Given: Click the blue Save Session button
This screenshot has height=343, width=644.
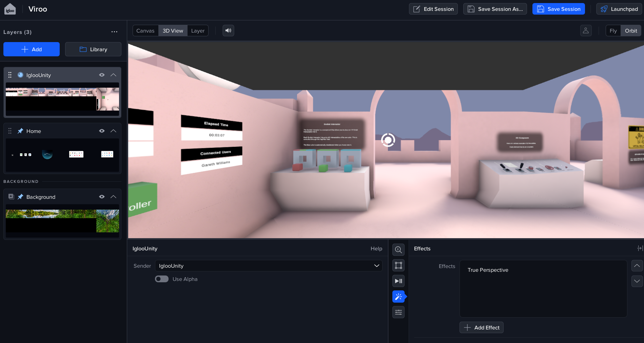Looking at the screenshot, I should coord(559,9).
